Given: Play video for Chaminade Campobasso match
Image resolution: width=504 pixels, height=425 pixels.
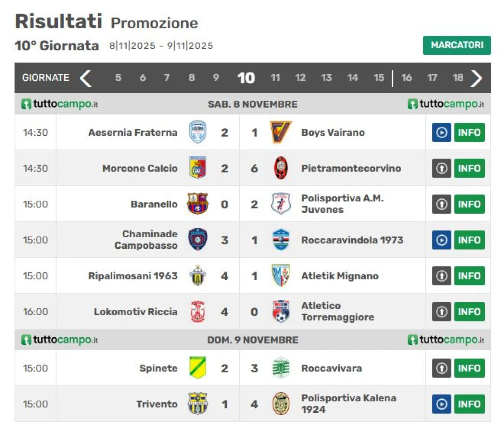Looking at the screenshot, I should click(441, 240).
